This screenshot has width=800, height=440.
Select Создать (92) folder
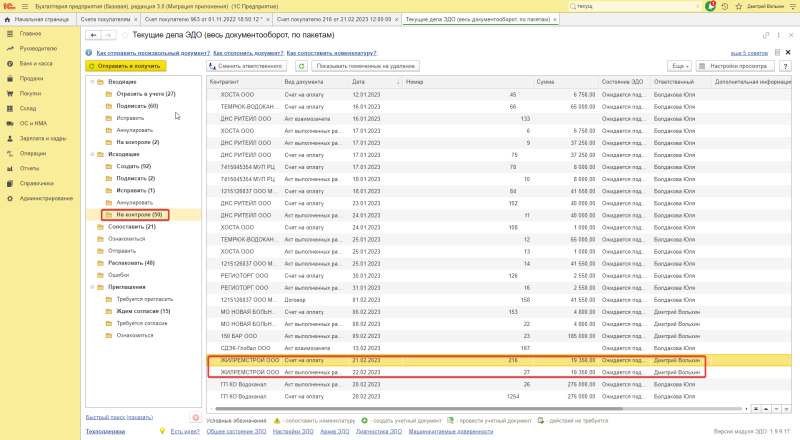coord(134,166)
